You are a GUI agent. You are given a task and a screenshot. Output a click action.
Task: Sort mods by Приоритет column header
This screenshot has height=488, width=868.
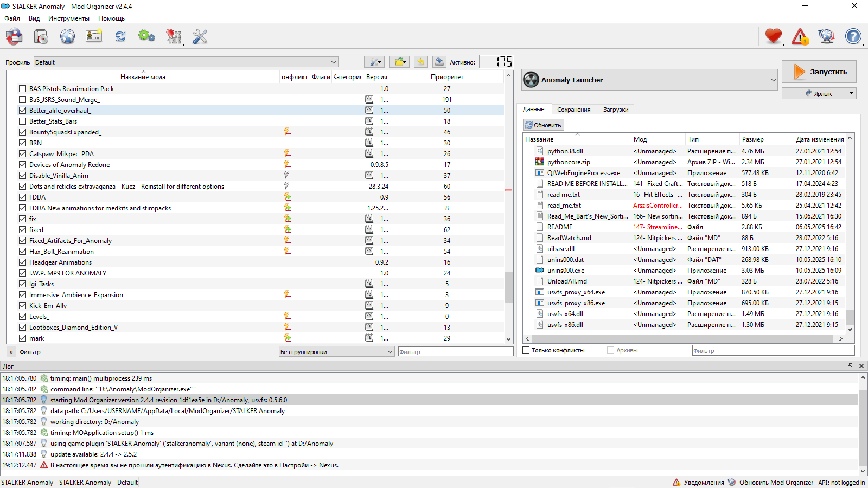[x=447, y=77]
